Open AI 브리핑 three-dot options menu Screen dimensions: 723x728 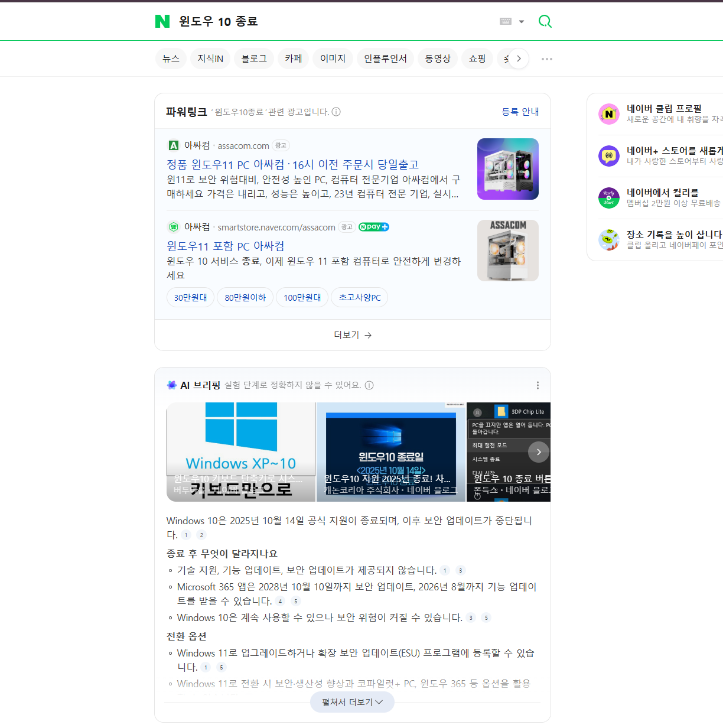pyautogui.click(x=538, y=385)
